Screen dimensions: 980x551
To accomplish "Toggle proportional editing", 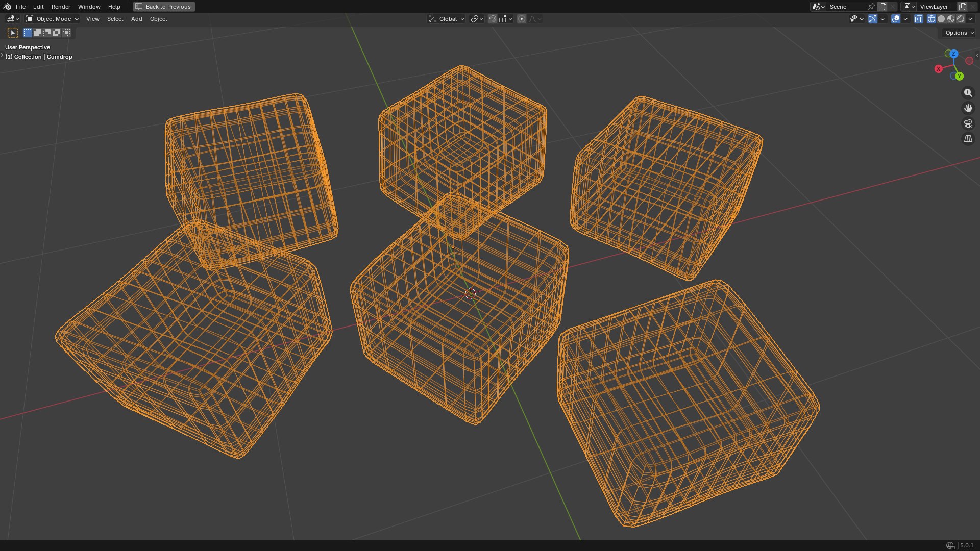I will (521, 19).
